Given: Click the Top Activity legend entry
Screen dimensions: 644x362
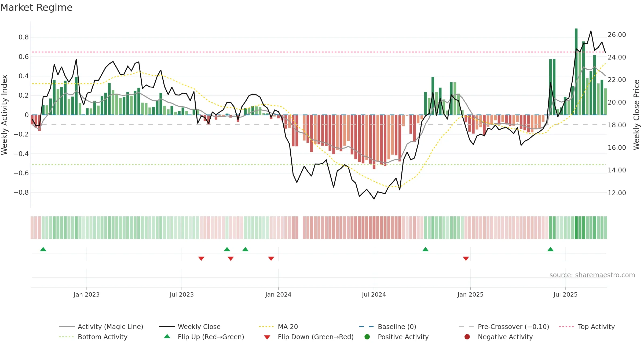Looking at the screenshot, I should 587,327.
